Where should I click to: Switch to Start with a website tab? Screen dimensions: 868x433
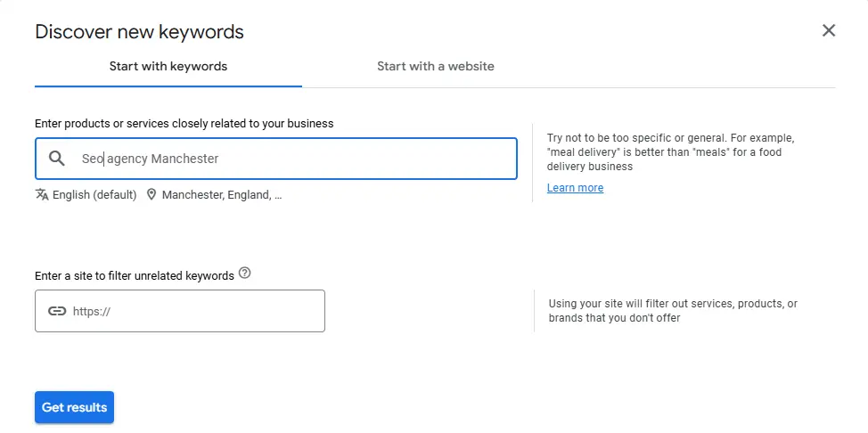pyautogui.click(x=436, y=67)
